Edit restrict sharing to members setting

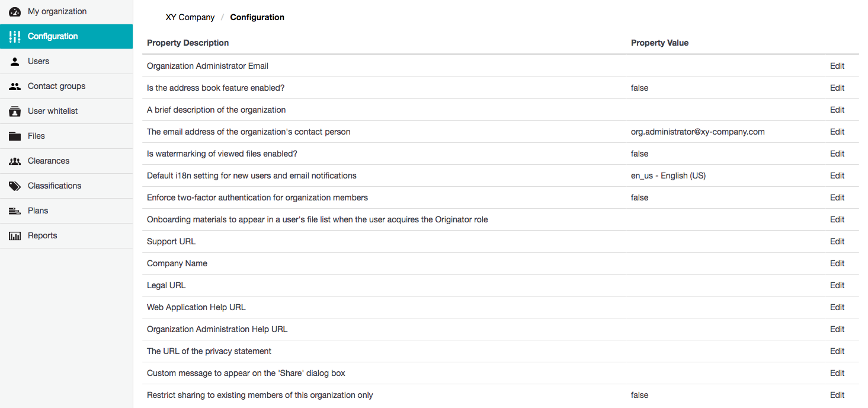tap(837, 395)
